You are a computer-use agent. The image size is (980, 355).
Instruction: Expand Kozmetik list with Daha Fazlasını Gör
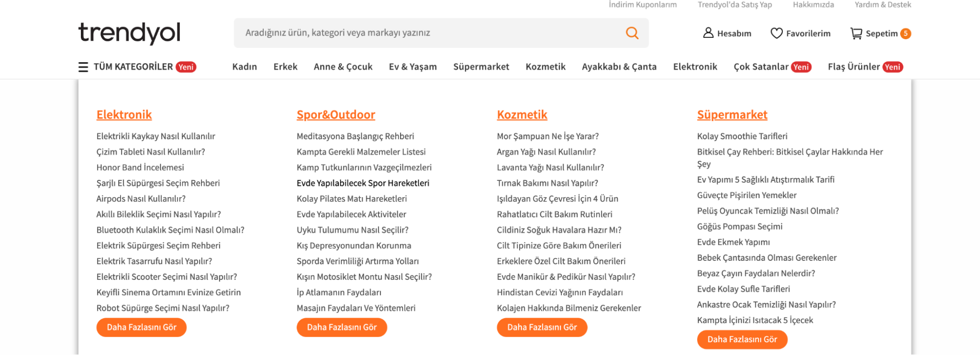(542, 327)
